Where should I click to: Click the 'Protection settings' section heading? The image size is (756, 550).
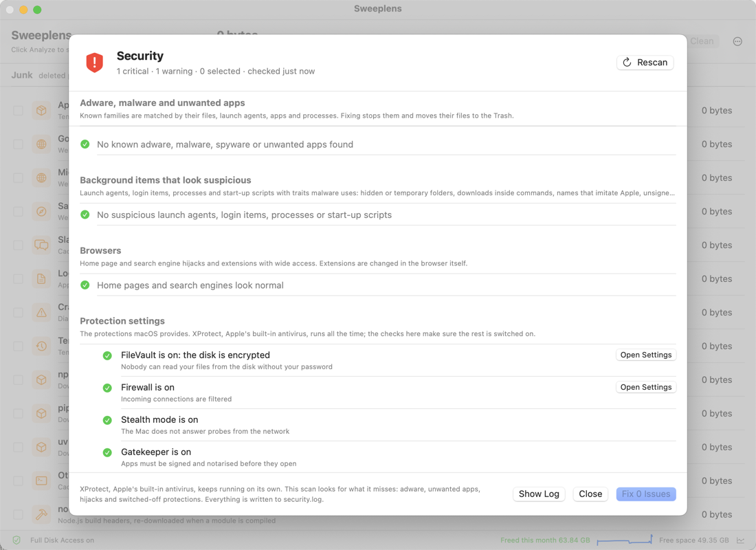[122, 321]
